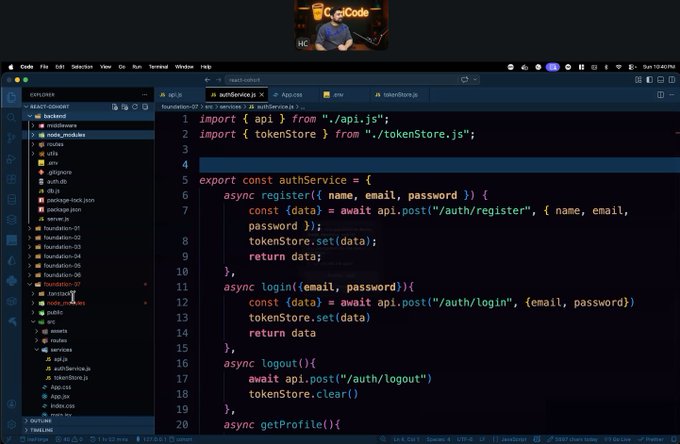Click Split Editor Right icon
The image size is (680, 444).
click(660, 95)
